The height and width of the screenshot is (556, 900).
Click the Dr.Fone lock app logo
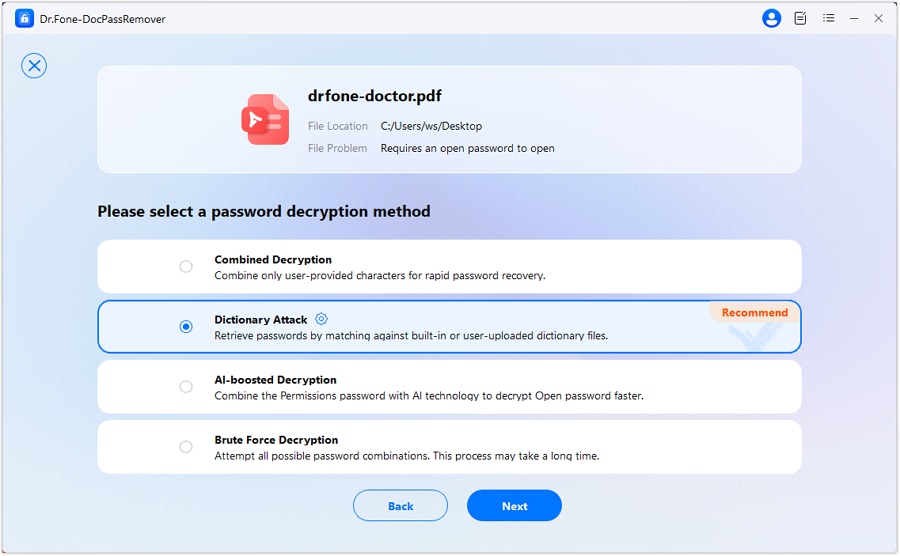click(x=24, y=18)
